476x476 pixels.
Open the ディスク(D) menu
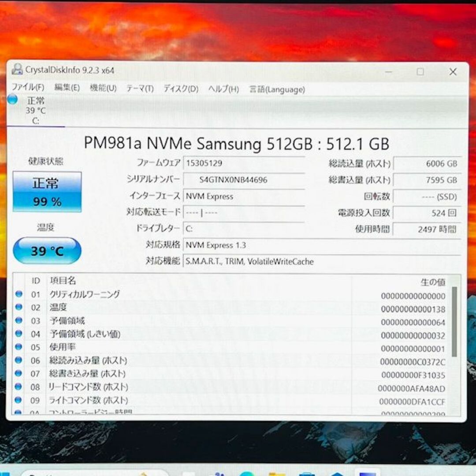click(x=181, y=89)
